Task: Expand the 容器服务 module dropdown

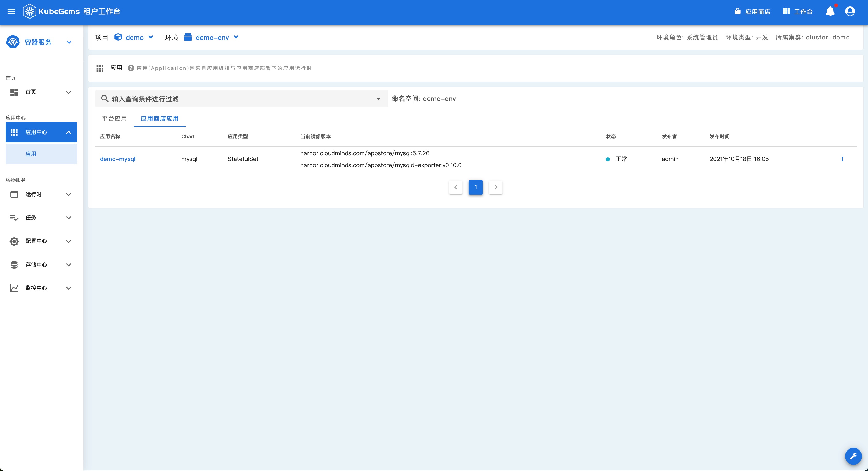Action: click(69, 42)
